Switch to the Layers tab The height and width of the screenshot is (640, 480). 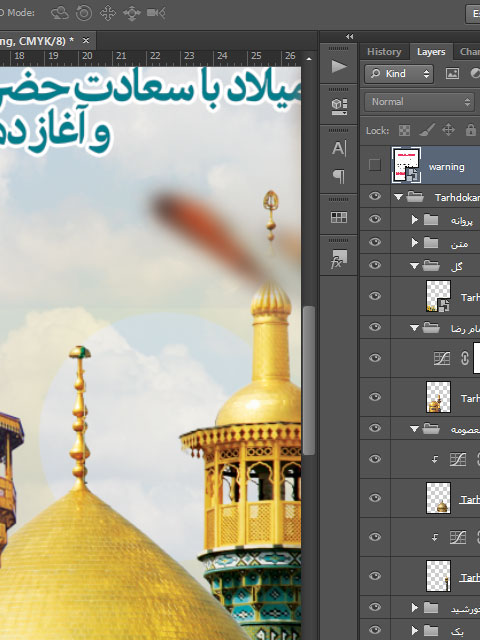(431, 52)
